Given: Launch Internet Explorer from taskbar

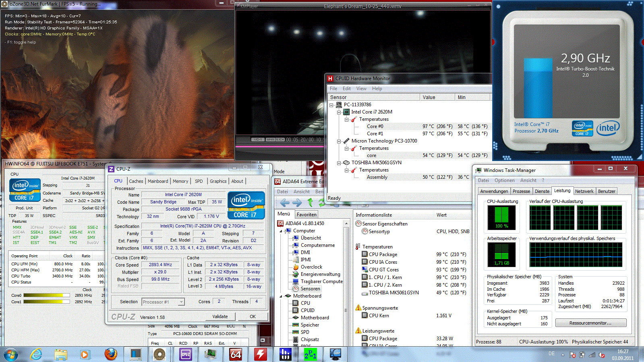Looking at the screenshot, I should (36, 354).
